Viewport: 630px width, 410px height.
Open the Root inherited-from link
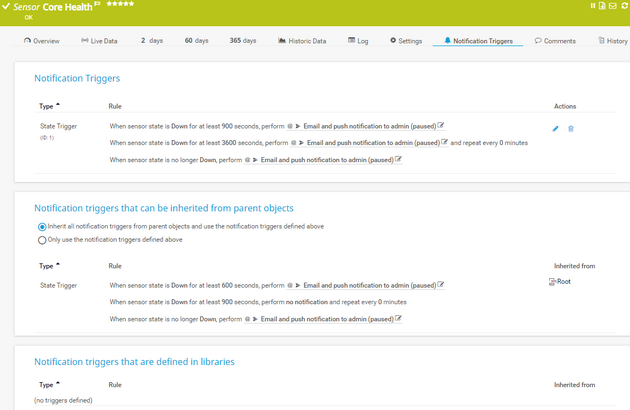click(562, 282)
